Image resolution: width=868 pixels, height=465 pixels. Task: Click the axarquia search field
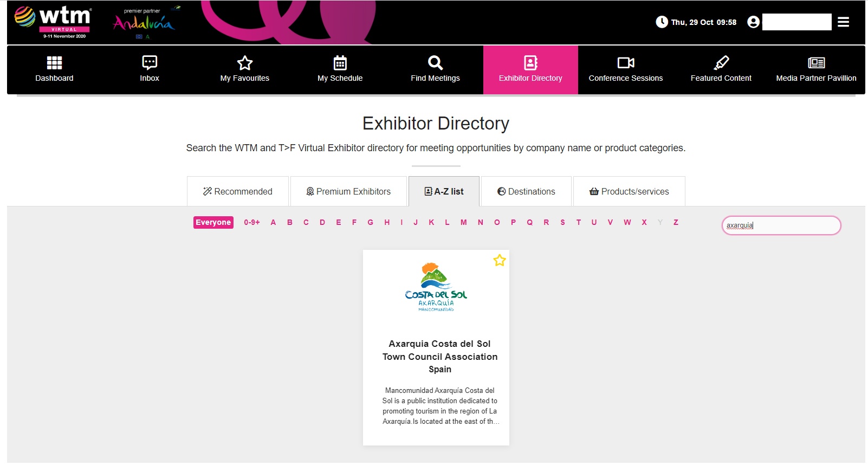click(x=781, y=225)
